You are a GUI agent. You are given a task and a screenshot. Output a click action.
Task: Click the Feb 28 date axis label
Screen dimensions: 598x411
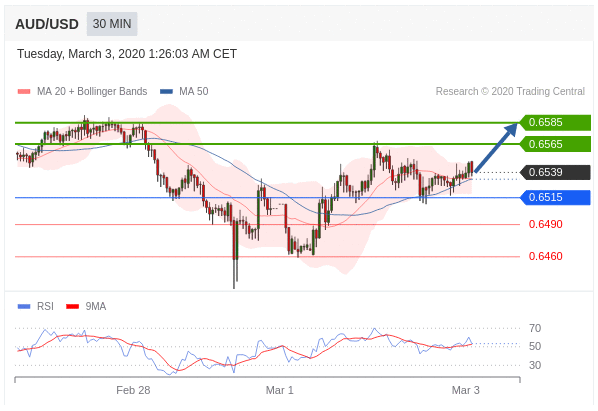pos(133,390)
